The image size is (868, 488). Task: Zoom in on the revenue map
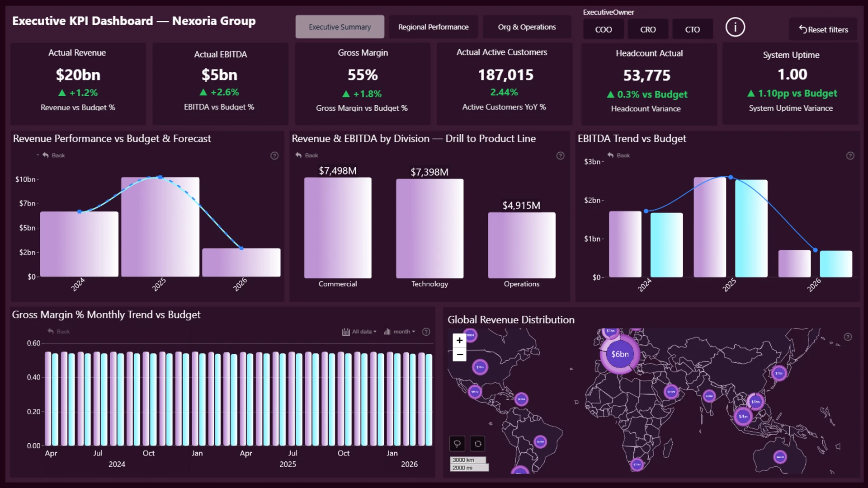(459, 340)
